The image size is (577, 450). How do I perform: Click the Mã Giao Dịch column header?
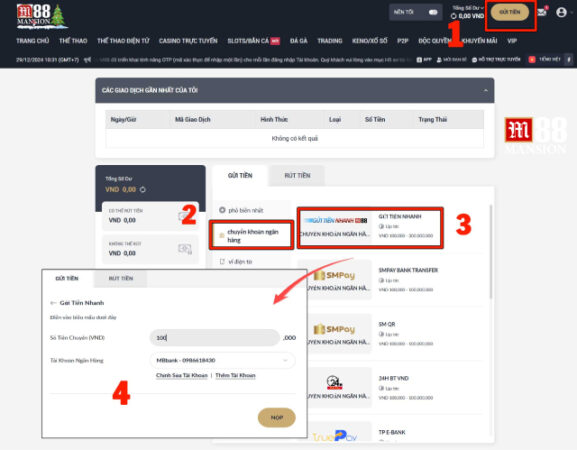(x=192, y=120)
